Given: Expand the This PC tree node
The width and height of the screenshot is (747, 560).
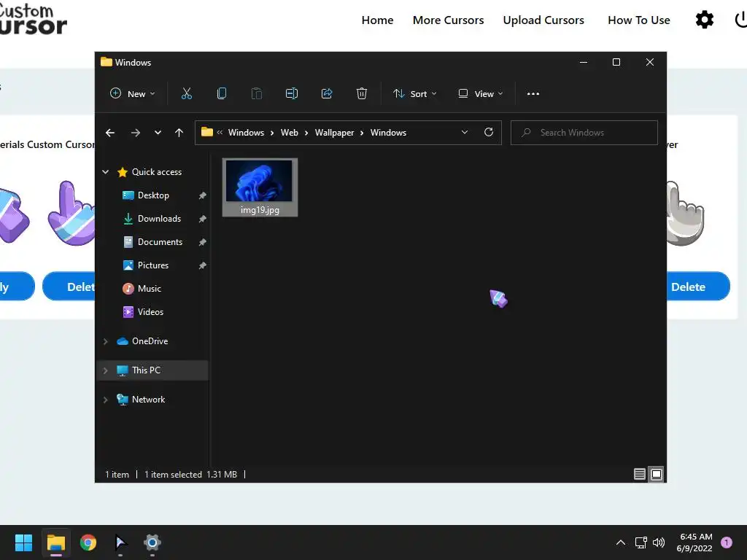Looking at the screenshot, I should pos(105,370).
